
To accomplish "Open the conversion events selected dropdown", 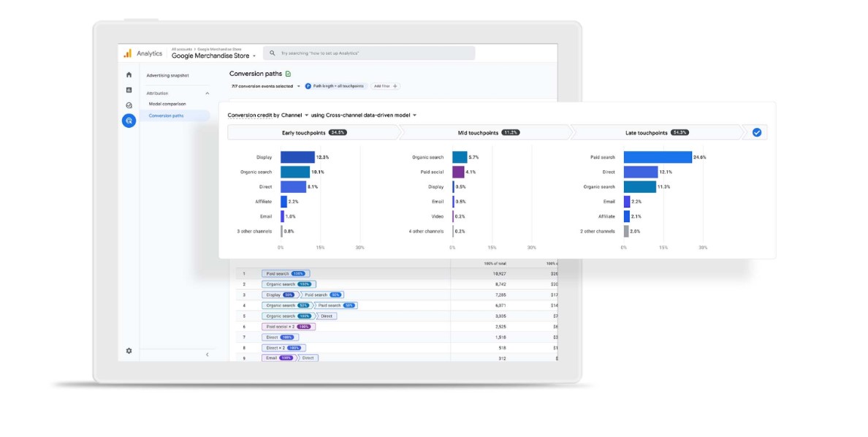I will (299, 86).
